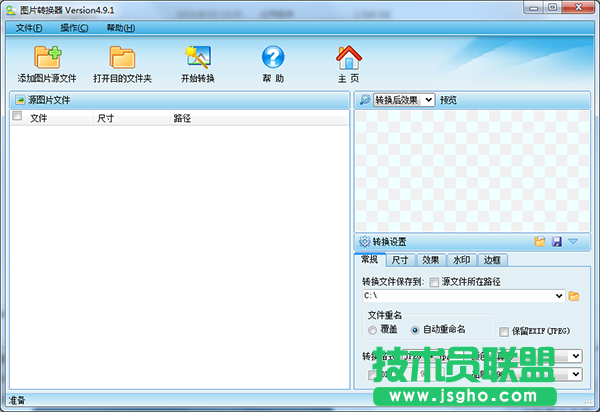Click the source image file panel icon
600x412 pixels.
coord(20,100)
